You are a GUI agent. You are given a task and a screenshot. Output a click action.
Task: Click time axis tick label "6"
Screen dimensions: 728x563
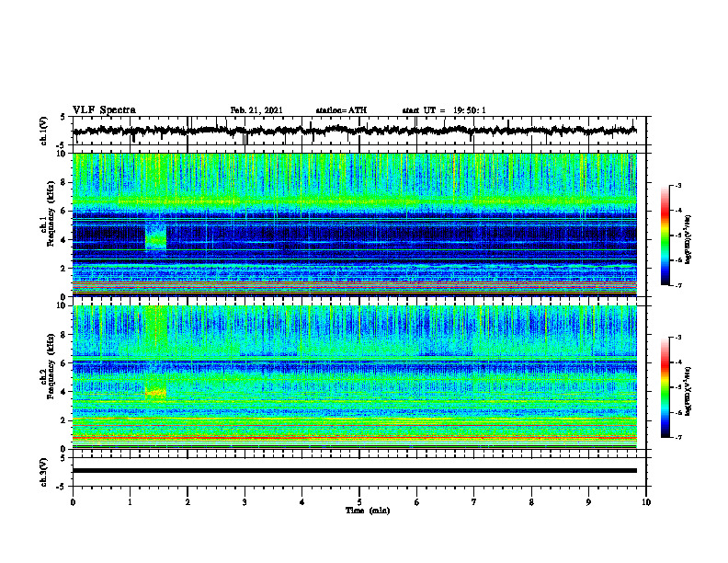point(417,502)
